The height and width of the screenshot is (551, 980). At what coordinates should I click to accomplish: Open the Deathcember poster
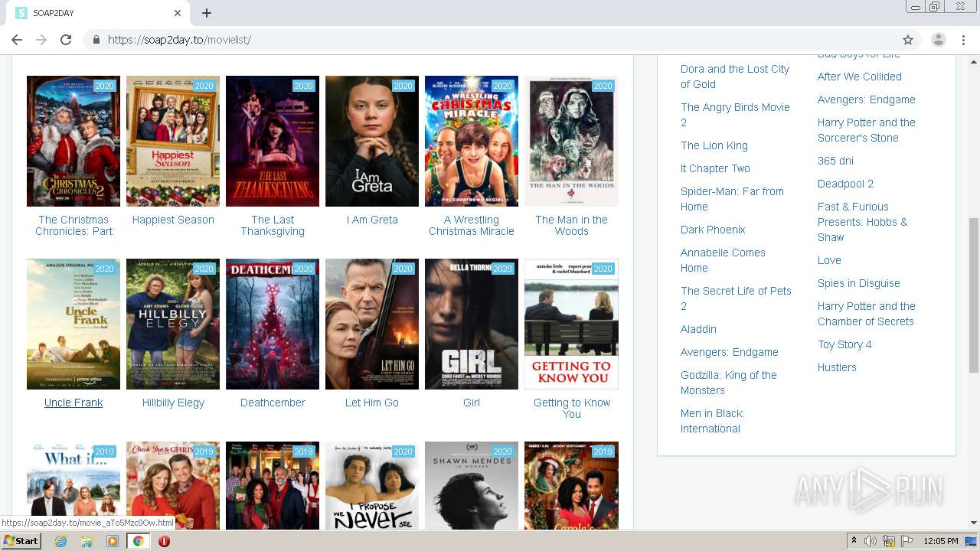coord(273,324)
